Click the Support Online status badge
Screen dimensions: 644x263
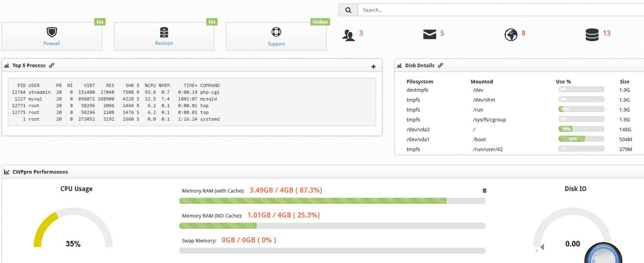320,22
